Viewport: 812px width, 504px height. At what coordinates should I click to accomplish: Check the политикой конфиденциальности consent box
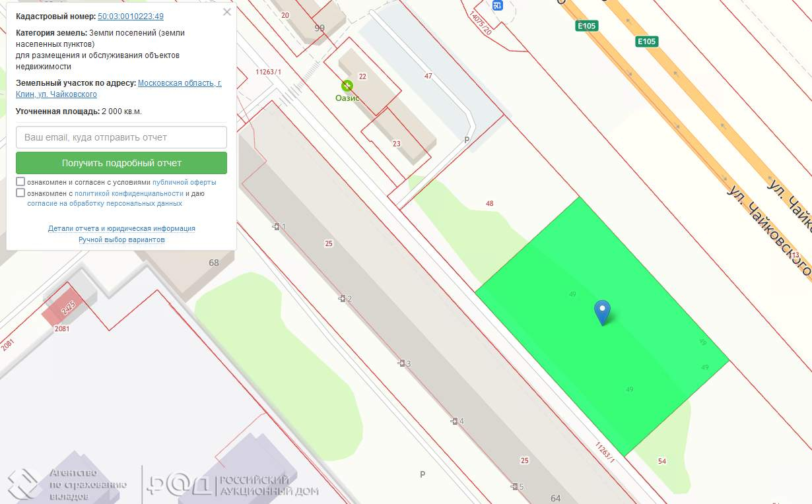[x=20, y=193]
